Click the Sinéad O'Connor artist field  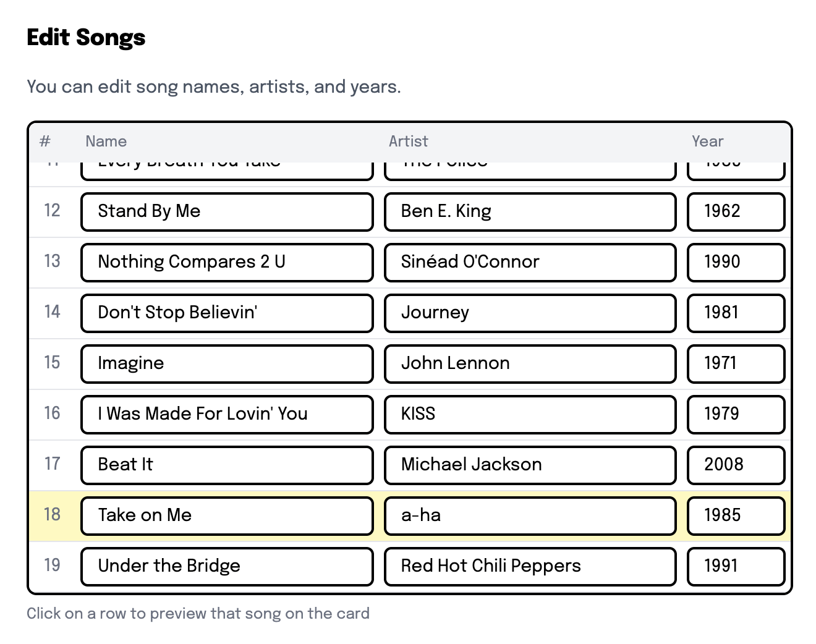(x=529, y=262)
